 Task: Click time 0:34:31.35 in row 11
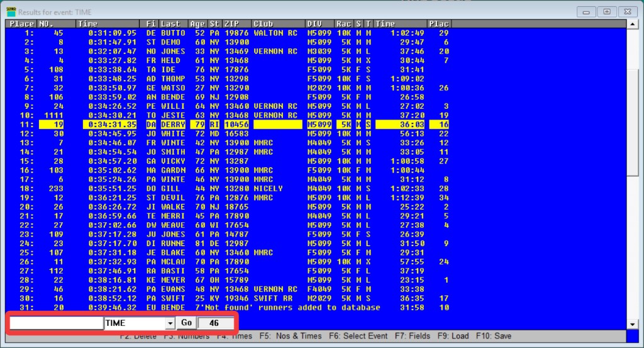pyautogui.click(x=113, y=125)
